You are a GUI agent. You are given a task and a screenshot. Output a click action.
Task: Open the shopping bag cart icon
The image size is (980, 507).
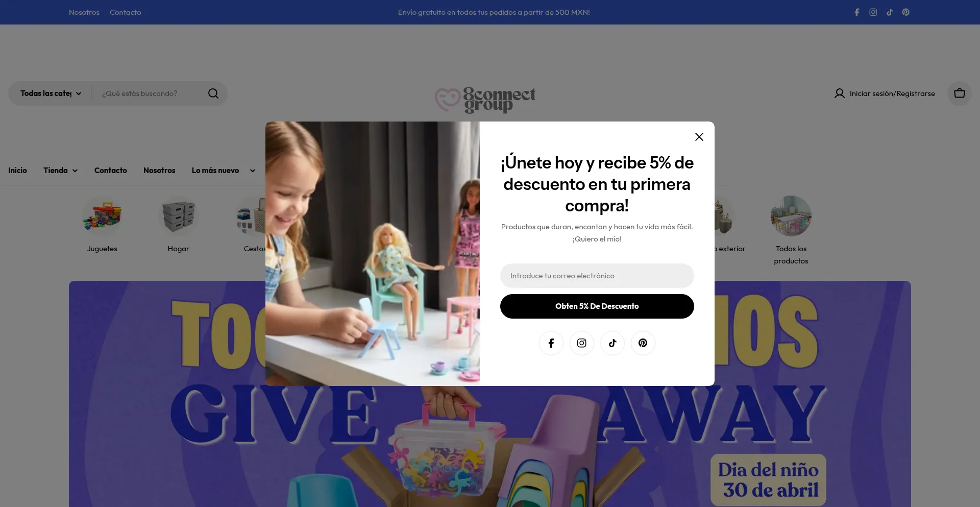(960, 93)
